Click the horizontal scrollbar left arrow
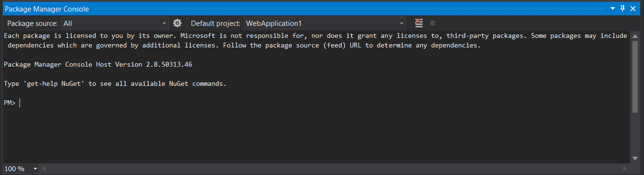Screen dimensions: 644x175 [x=44, y=169]
